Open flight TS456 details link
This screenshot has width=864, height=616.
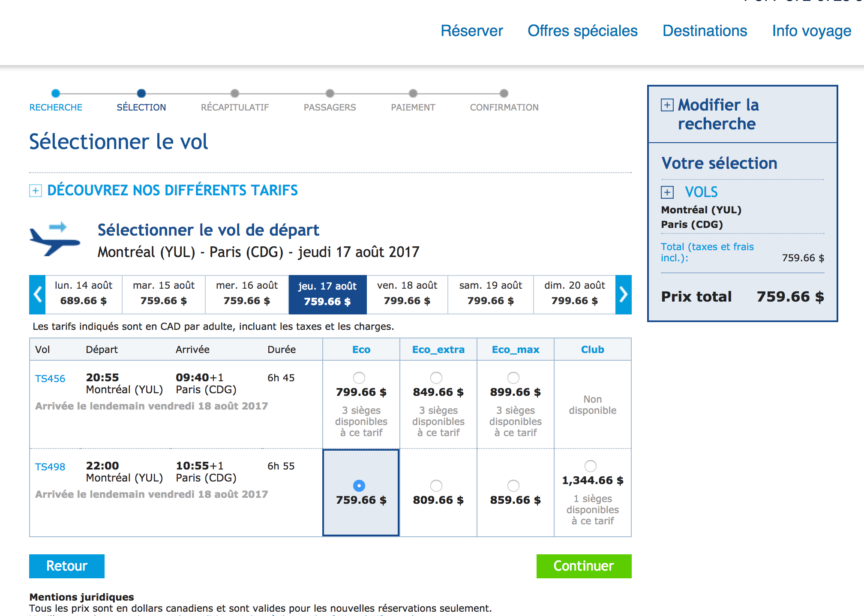[50, 379]
